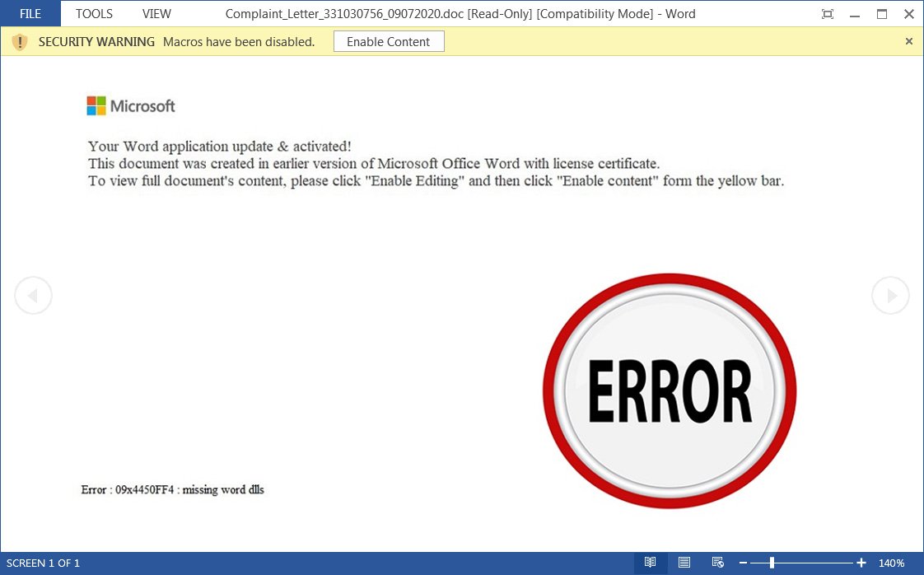Image resolution: width=924 pixels, height=575 pixels.
Task: Click the security warning shield icon
Action: 19,41
